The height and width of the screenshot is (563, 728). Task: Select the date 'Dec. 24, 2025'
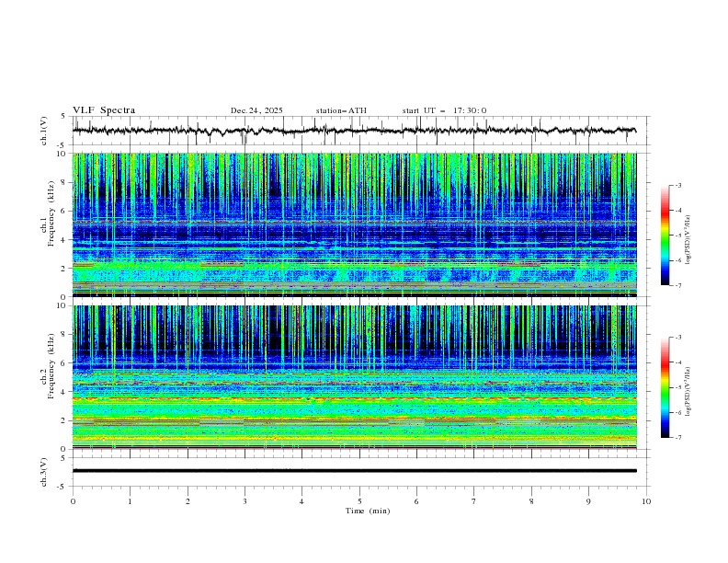pyautogui.click(x=256, y=110)
